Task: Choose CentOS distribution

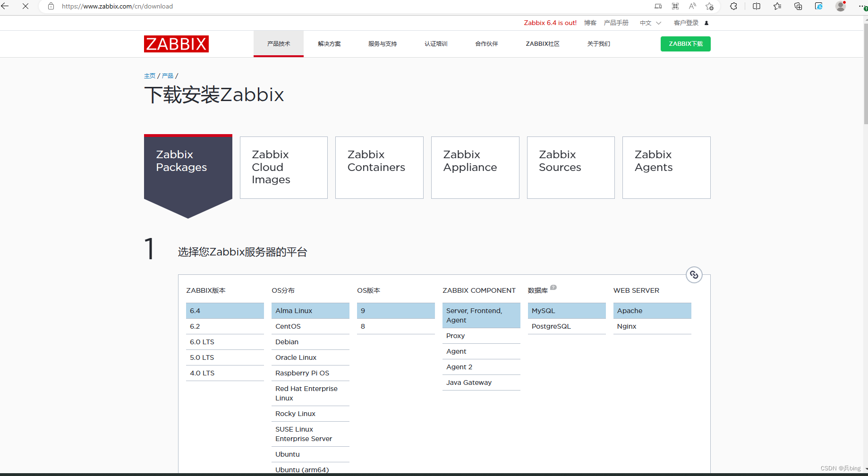Action: [310, 326]
